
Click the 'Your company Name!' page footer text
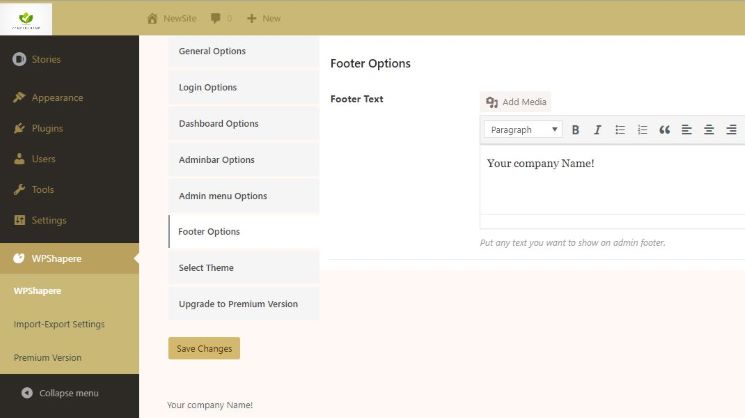point(210,405)
